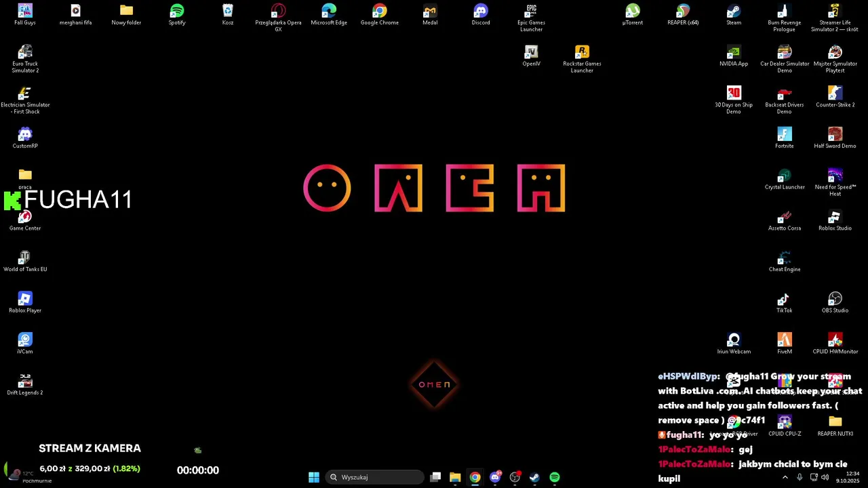Open the Fortnite desktop shortcut
This screenshot has width=868, height=488.
[785, 138]
